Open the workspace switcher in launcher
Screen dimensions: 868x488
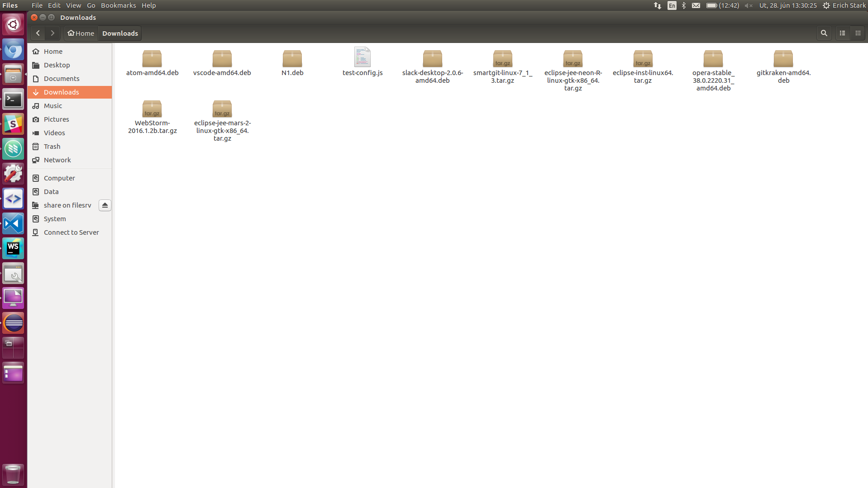(x=13, y=348)
